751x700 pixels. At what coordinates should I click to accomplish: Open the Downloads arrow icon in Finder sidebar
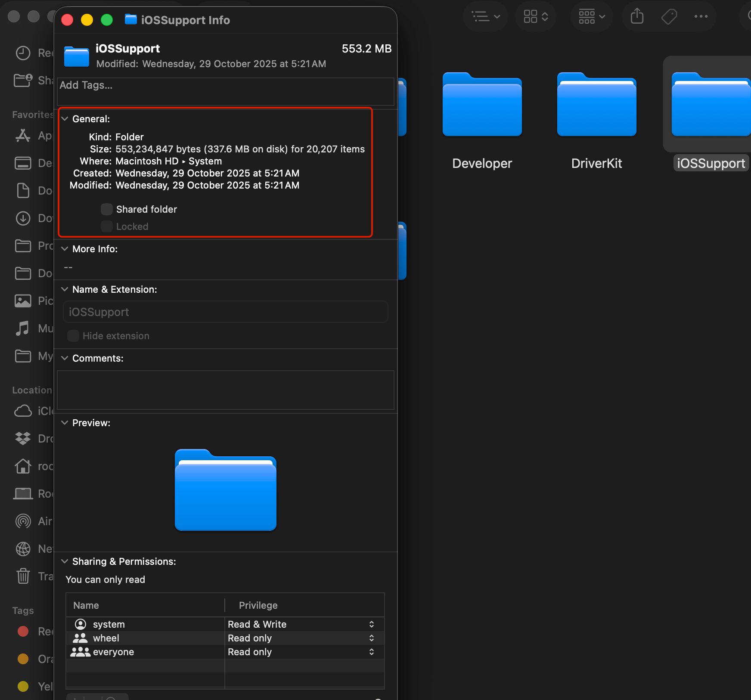[x=23, y=218]
